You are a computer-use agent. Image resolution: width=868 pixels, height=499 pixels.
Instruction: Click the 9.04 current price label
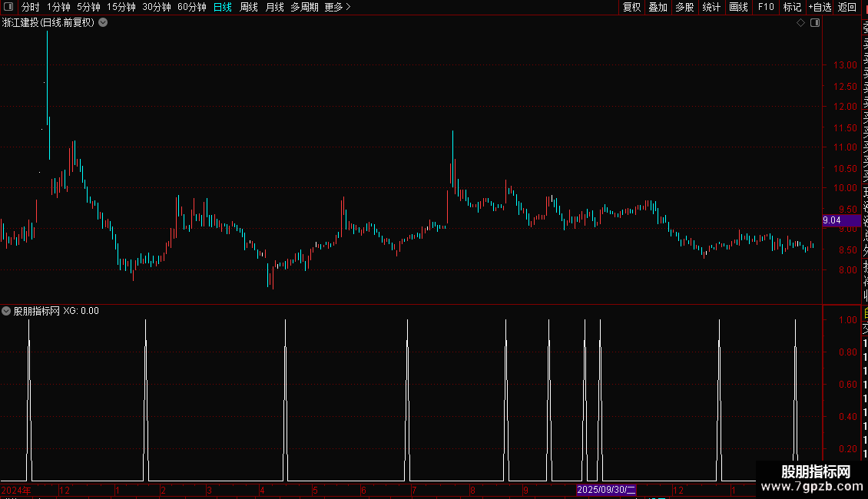(841, 220)
